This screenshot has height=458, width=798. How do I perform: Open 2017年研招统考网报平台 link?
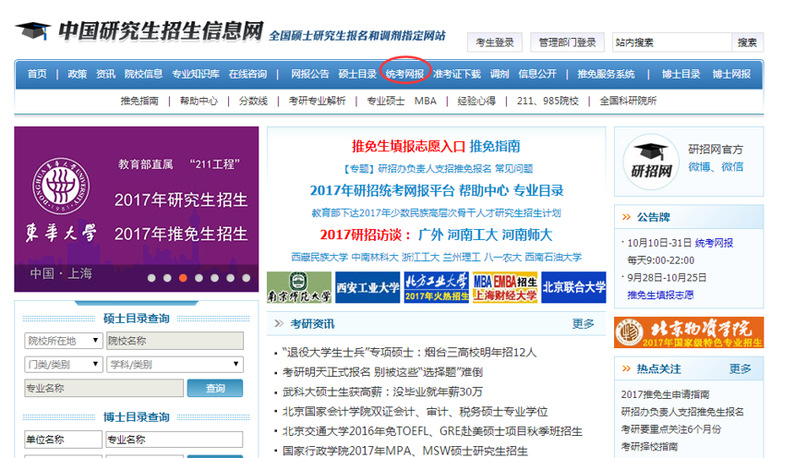tap(382, 191)
